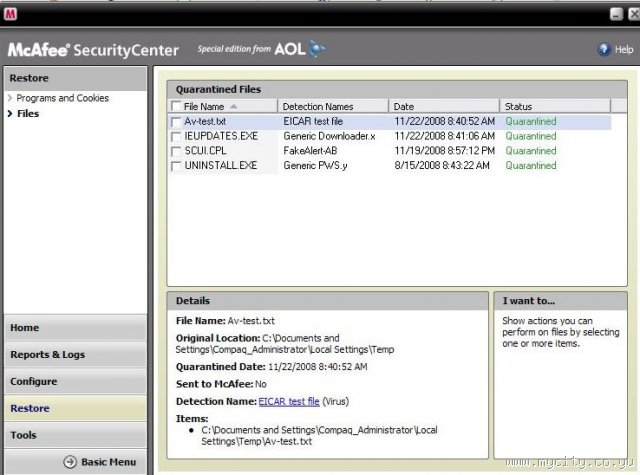The height and width of the screenshot is (475, 640).
Task: Click the Details panel header
Action: [327, 301]
